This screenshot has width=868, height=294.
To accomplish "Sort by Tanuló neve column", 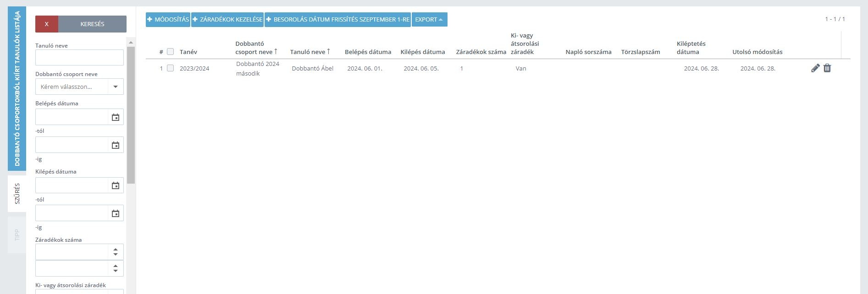I will coord(310,52).
